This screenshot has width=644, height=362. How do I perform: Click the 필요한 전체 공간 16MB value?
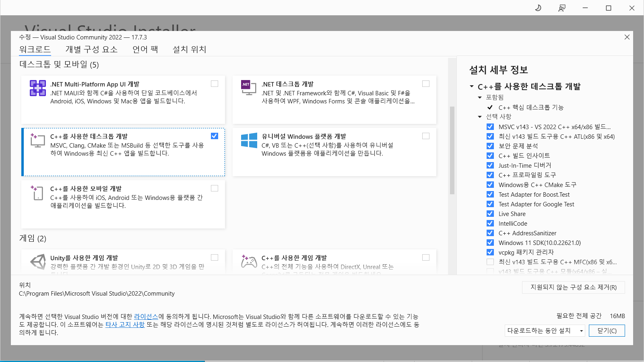pos(617,316)
